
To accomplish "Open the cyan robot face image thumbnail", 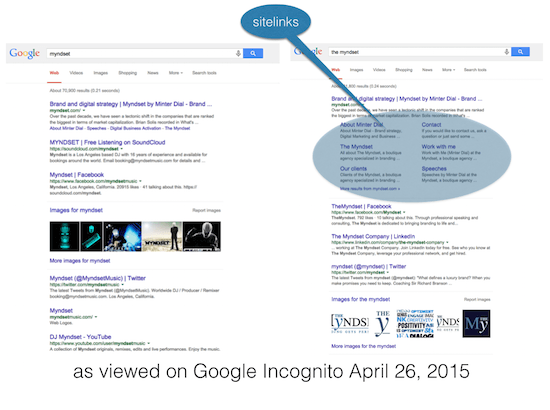I will pyautogui.click(x=64, y=236).
